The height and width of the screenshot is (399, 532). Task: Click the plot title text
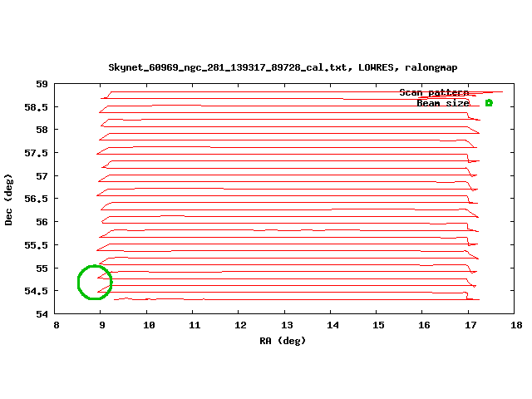(283, 66)
